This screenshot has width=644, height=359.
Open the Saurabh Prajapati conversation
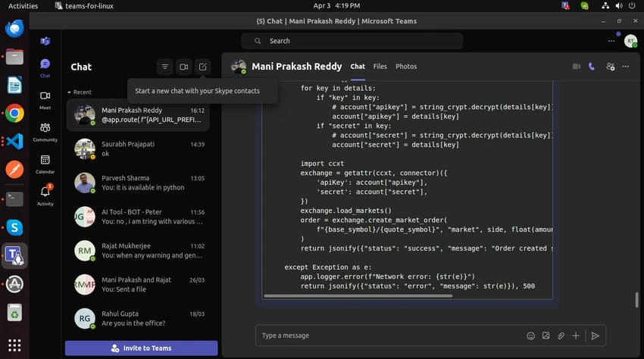point(138,148)
